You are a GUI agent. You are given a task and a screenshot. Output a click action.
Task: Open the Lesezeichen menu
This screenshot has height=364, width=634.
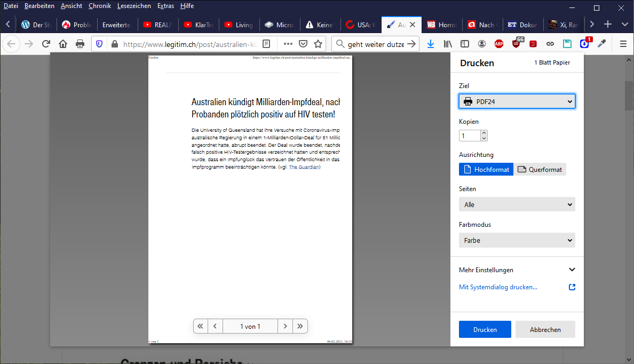click(x=134, y=6)
